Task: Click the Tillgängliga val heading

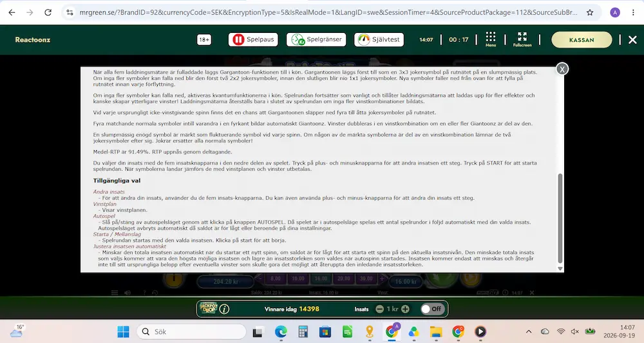Action: (117, 181)
